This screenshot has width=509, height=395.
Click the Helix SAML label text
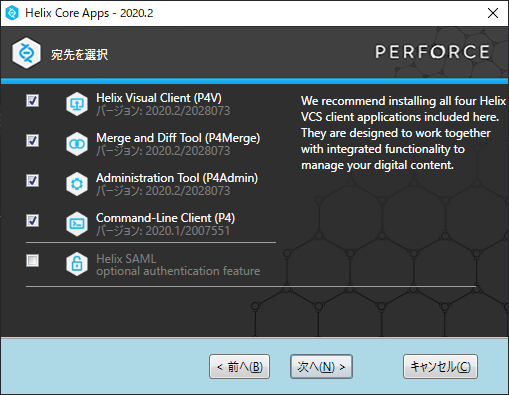pyautogui.click(x=126, y=259)
